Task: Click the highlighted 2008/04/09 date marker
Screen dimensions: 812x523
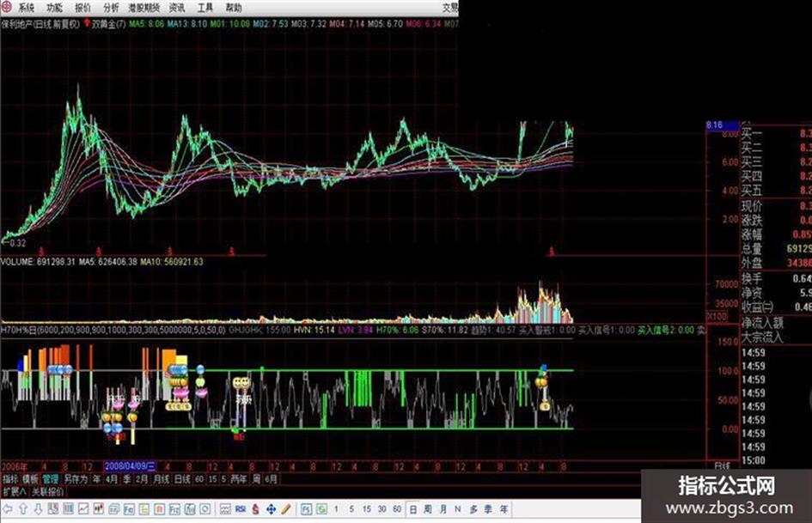Action: point(130,466)
